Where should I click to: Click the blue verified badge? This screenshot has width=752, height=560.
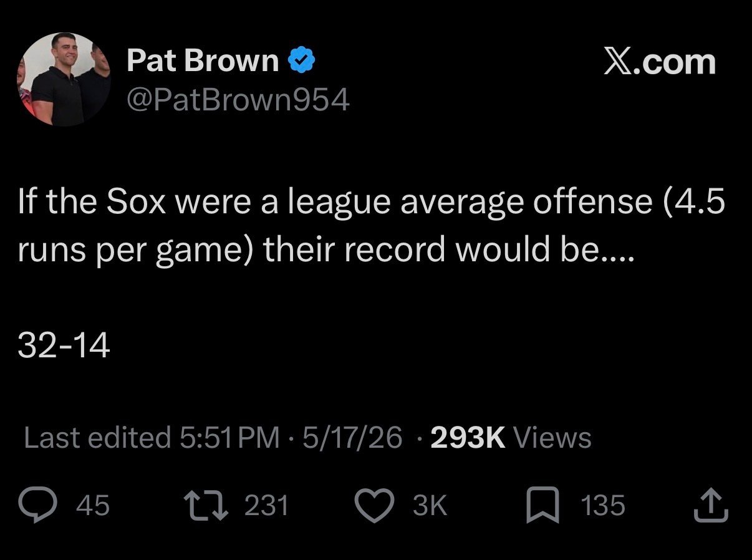click(x=302, y=61)
